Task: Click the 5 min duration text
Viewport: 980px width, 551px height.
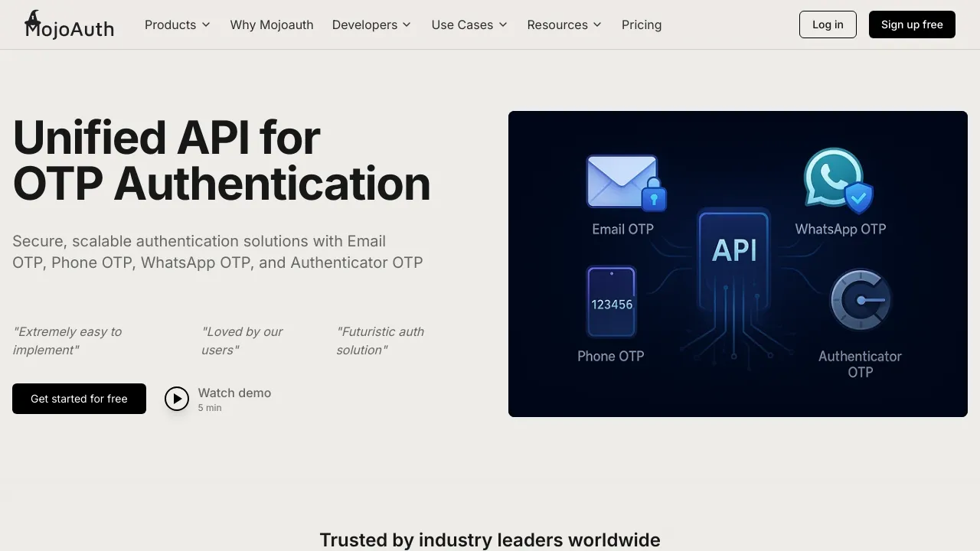Action: tap(210, 408)
